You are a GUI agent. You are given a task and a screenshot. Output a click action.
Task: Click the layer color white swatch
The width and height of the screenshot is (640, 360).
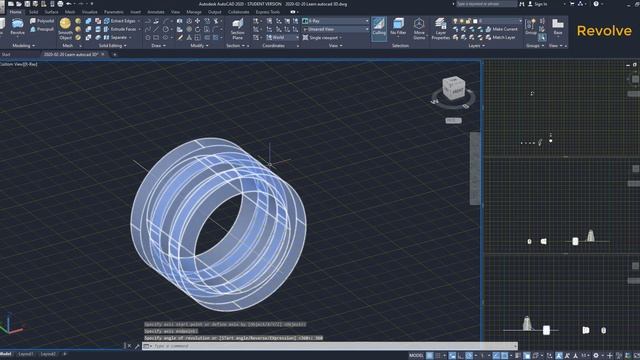(x=476, y=21)
